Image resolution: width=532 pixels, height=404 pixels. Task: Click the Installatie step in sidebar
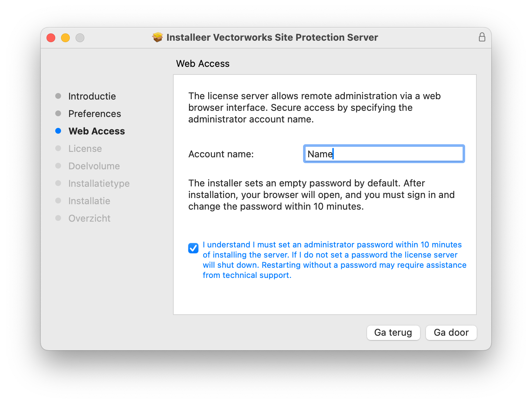pos(89,201)
